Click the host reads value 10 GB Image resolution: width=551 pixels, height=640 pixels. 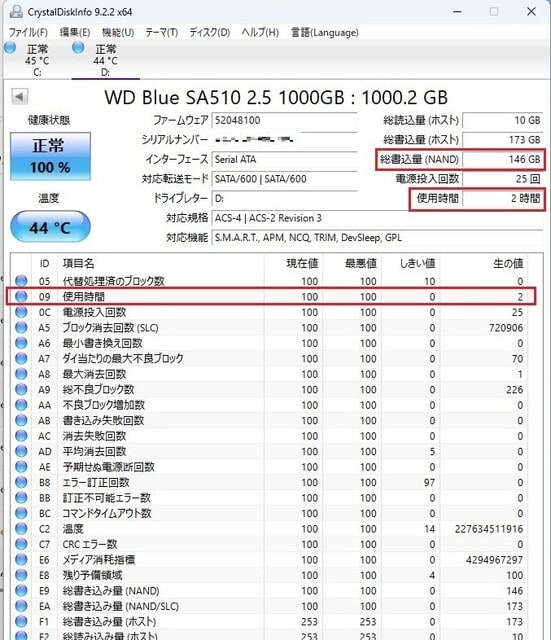[502, 120]
